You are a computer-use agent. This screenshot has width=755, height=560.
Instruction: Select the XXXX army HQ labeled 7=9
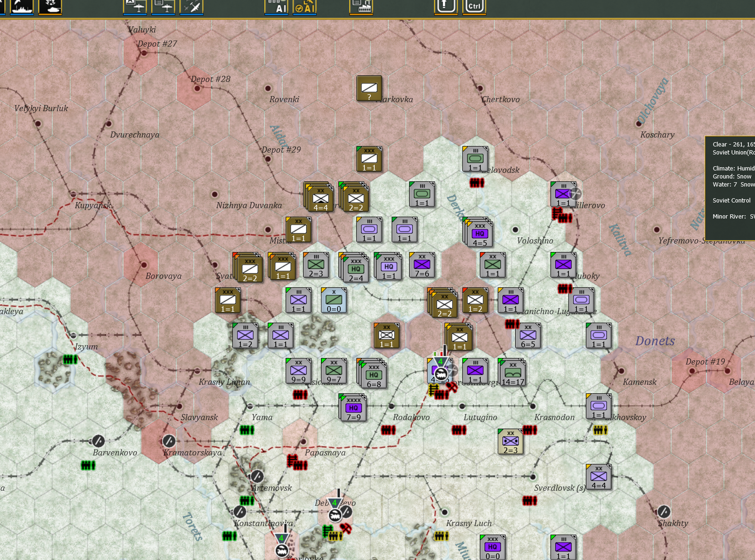[x=353, y=408]
